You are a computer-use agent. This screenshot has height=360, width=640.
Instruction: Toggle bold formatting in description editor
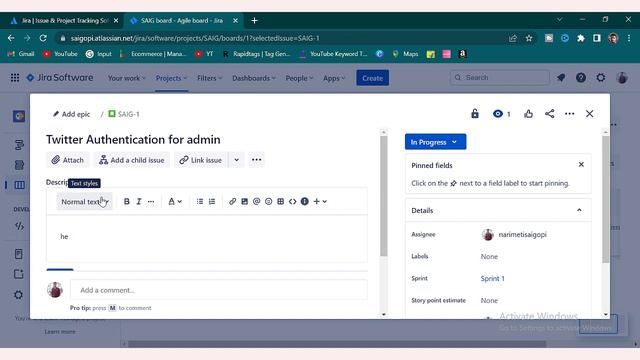pos(127,201)
